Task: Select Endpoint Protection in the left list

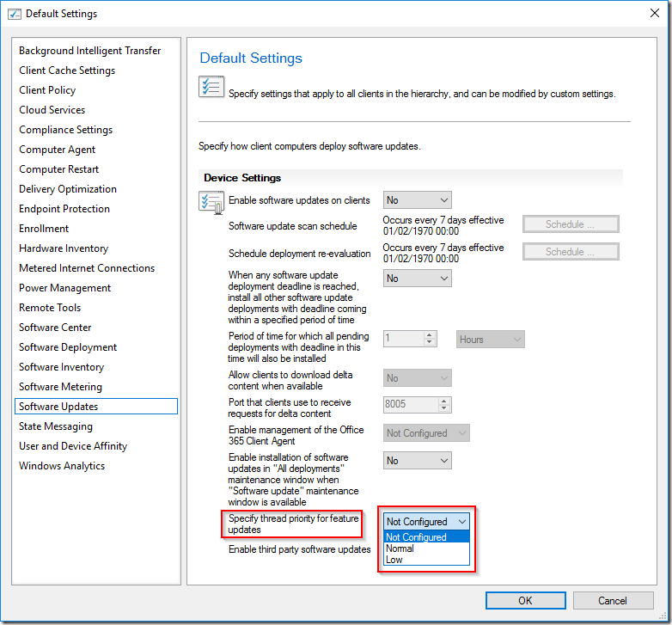Action: click(64, 209)
